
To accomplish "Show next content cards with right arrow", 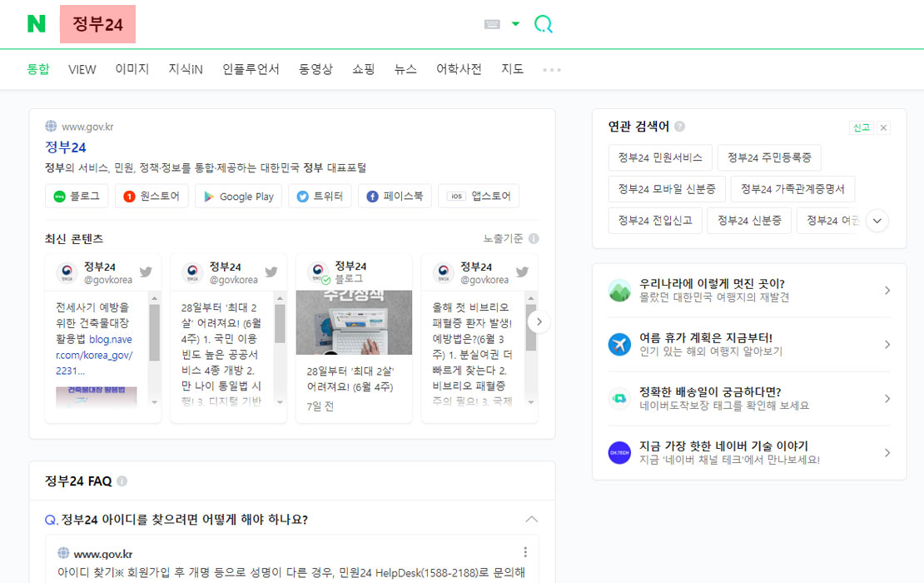I will pos(539,321).
